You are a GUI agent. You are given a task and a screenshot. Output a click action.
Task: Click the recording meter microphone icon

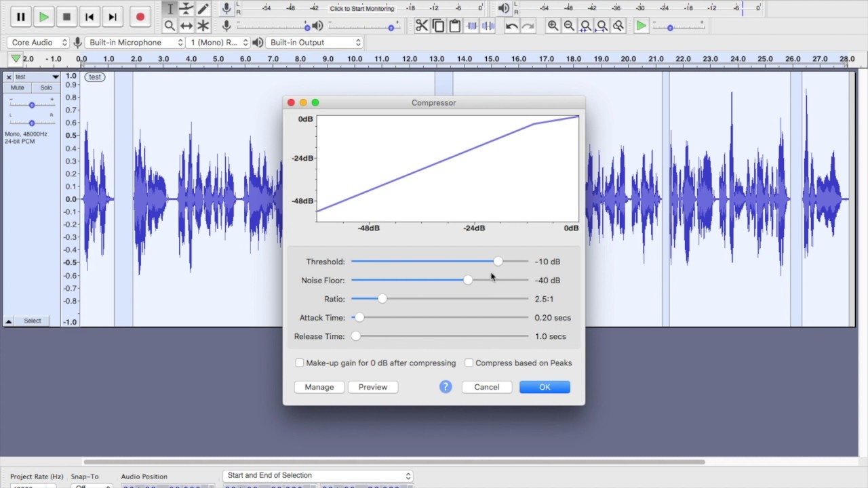pos(226,9)
